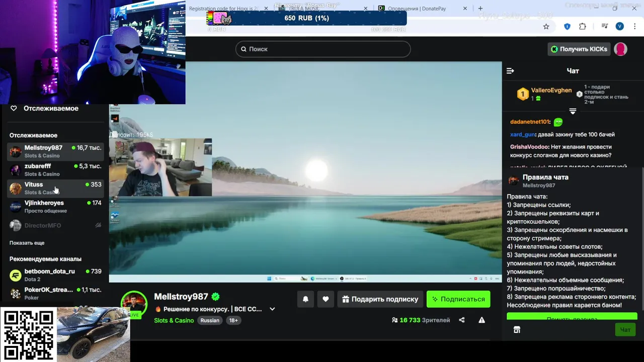Expand the pinned gift leaderboard arrow in chat

pos(573,111)
